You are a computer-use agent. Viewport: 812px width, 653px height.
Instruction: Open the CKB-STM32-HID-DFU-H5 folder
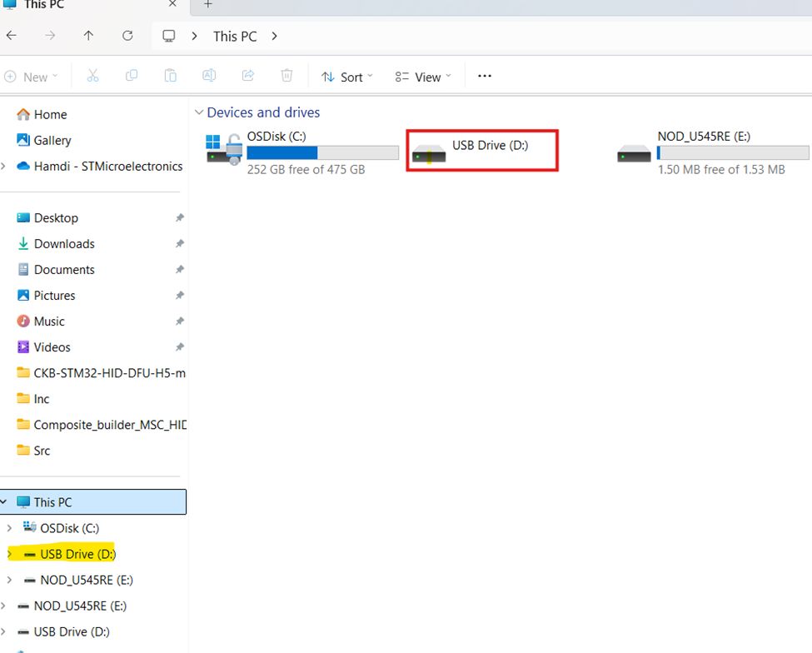coord(101,373)
